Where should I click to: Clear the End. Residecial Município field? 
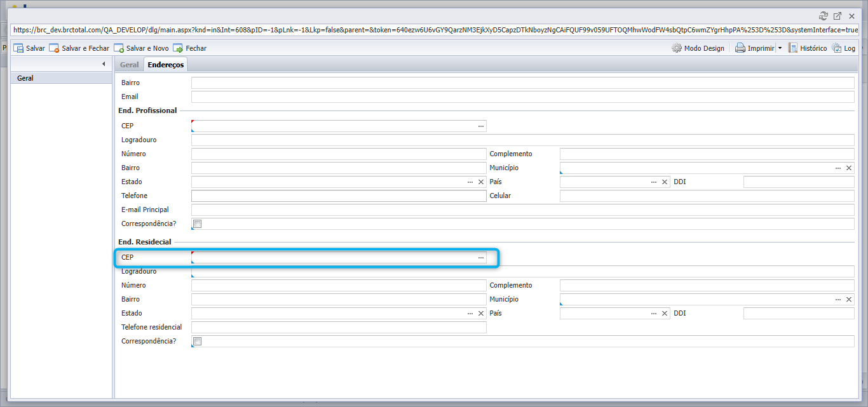[x=849, y=299]
